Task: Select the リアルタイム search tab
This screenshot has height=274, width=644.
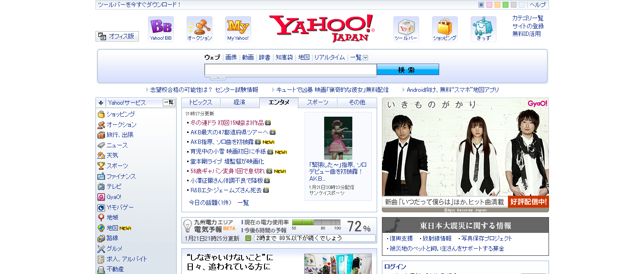Action: pos(329,57)
